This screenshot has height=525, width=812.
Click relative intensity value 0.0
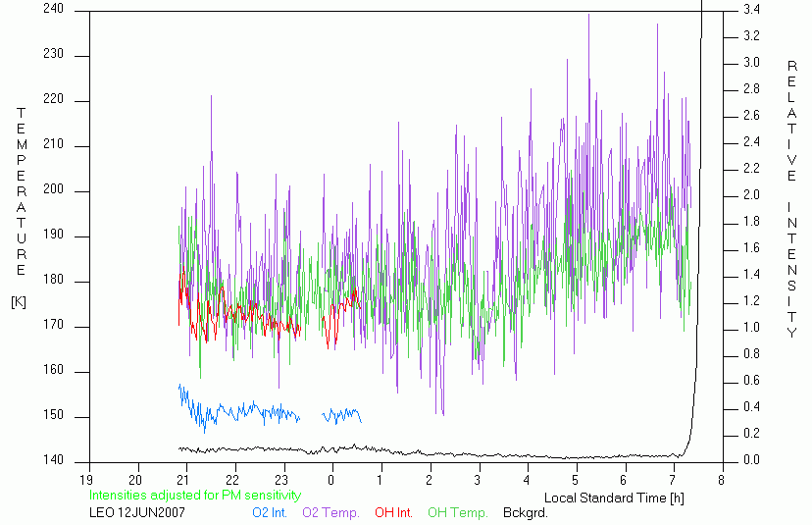pyautogui.click(x=751, y=460)
